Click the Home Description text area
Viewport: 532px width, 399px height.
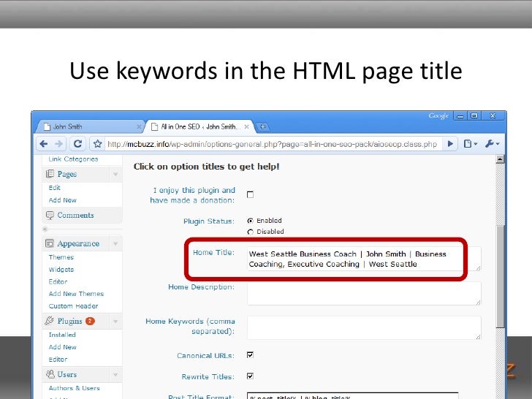pos(364,294)
